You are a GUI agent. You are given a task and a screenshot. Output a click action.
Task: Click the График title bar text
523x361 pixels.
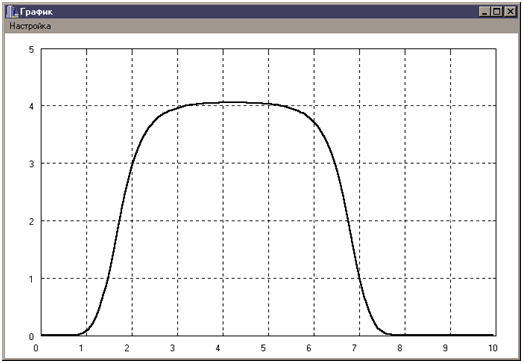click(36, 12)
